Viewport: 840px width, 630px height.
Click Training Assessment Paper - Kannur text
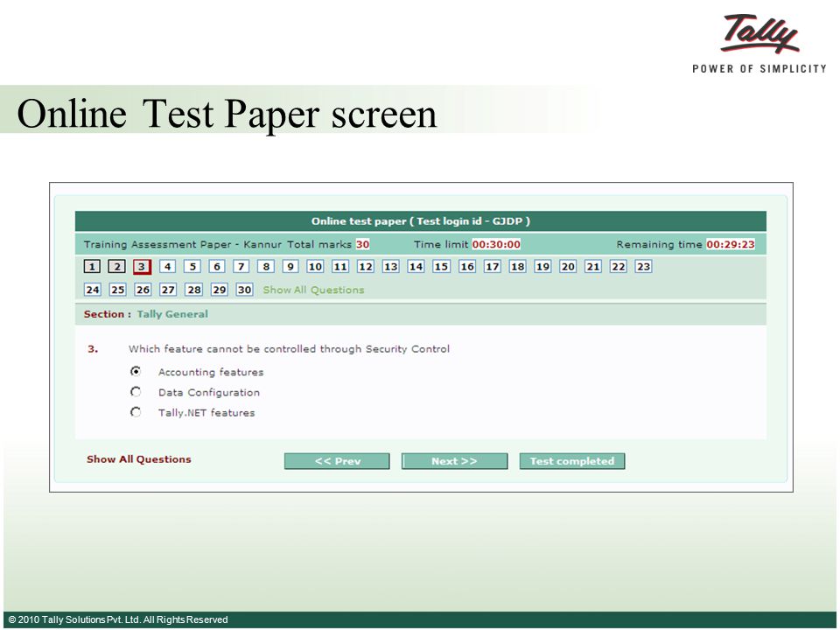[x=183, y=244]
